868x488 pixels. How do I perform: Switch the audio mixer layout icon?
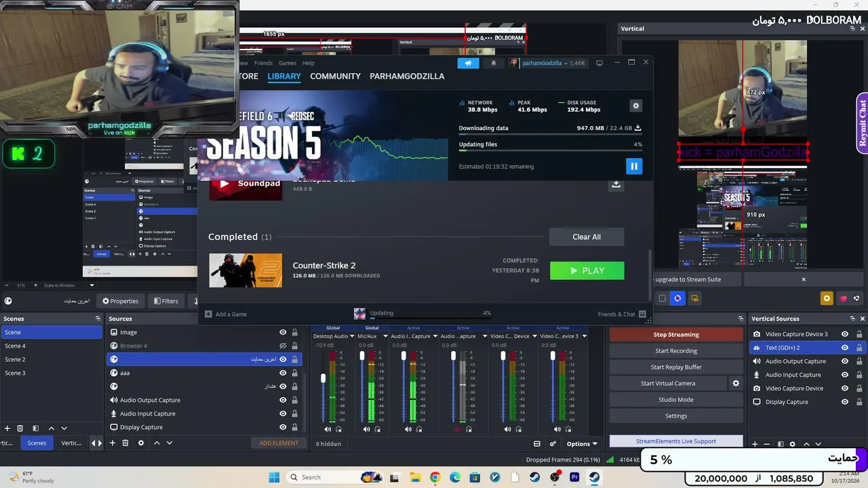click(x=537, y=444)
